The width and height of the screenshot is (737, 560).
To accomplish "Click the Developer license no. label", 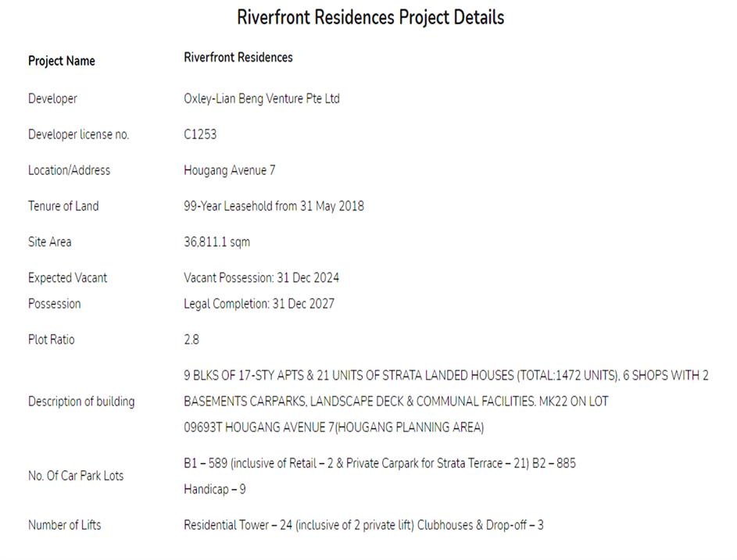I will point(78,134).
